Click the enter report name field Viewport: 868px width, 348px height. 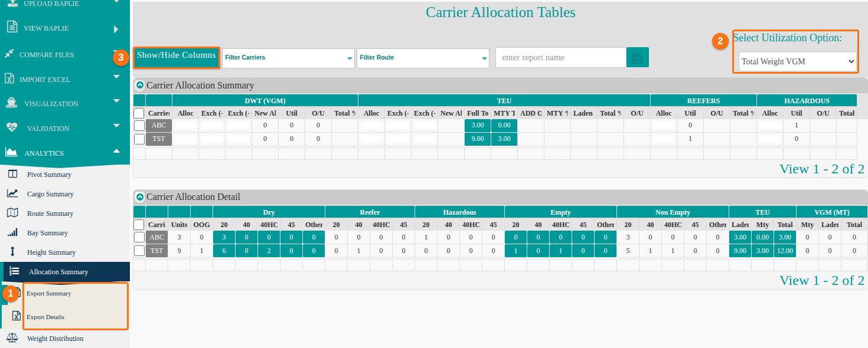[x=561, y=58]
